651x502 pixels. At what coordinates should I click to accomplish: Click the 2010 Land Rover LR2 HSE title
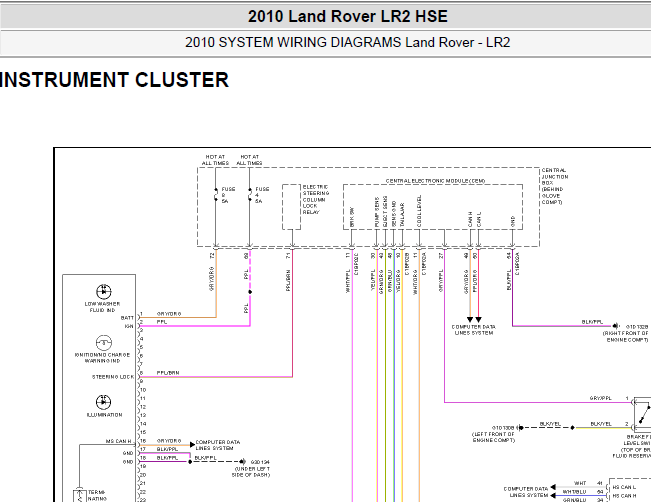(348, 16)
